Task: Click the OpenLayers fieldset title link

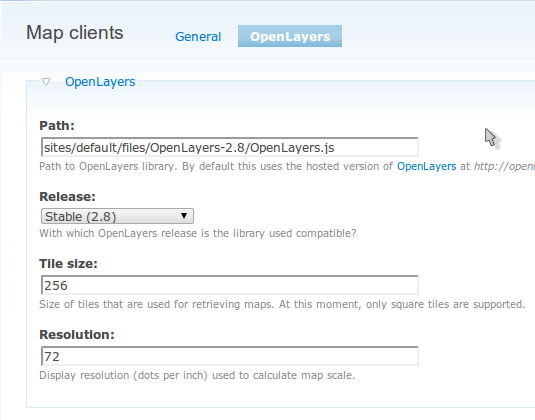Action: [x=100, y=82]
